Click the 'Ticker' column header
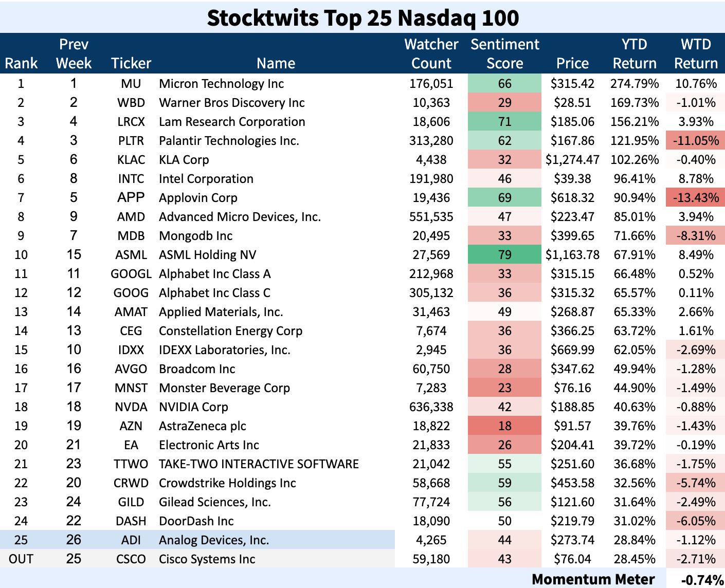The height and width of the screenshot is (588, 725). [131, 63]
